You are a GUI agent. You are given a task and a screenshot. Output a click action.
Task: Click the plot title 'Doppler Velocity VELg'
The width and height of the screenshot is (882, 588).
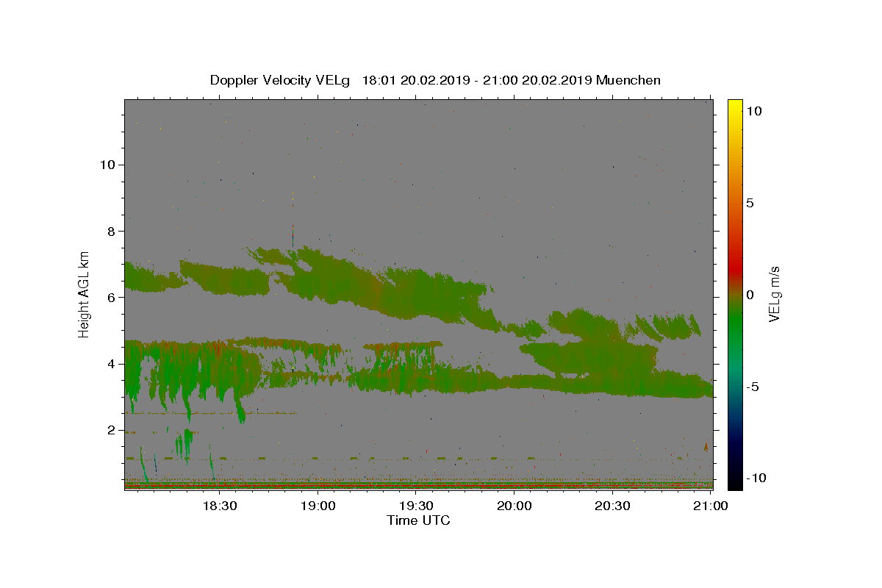[282, 80]
